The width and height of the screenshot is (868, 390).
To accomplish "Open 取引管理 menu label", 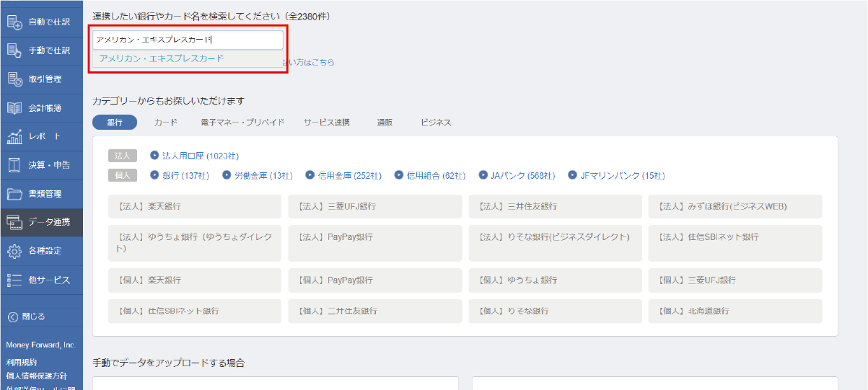I will [45, 79].
